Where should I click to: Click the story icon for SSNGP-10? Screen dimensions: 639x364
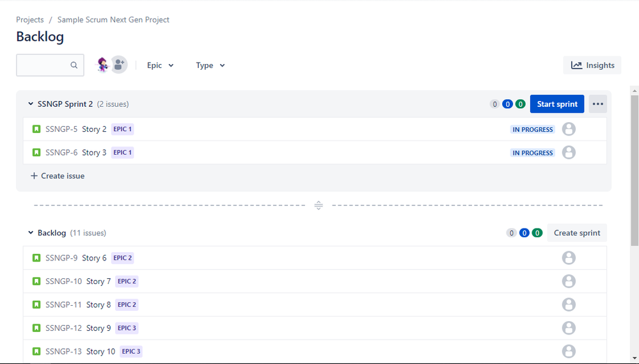click(x=36, y=281)
